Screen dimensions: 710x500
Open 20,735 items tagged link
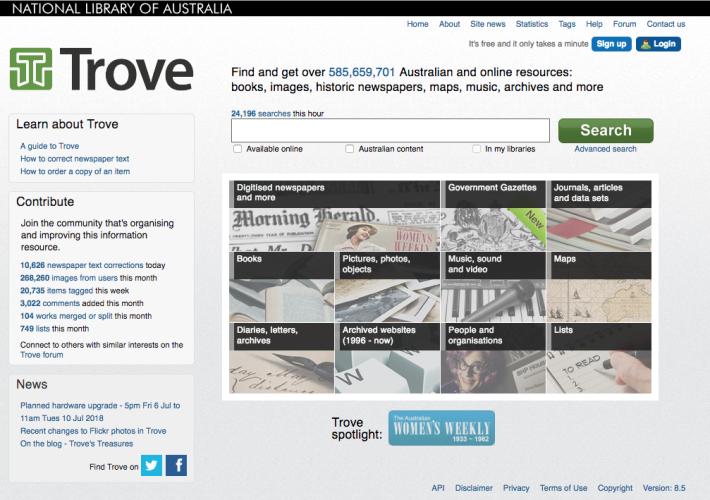56,290
